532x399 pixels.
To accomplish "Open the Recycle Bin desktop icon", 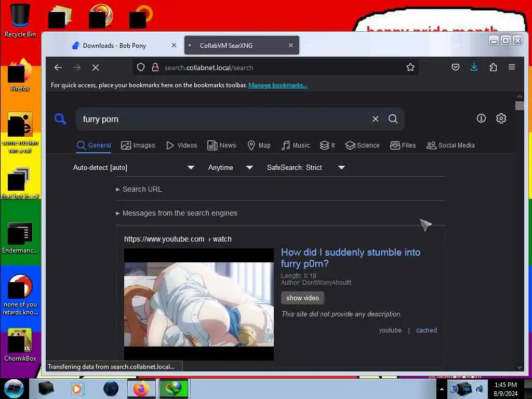I will (x=20, y=20).
